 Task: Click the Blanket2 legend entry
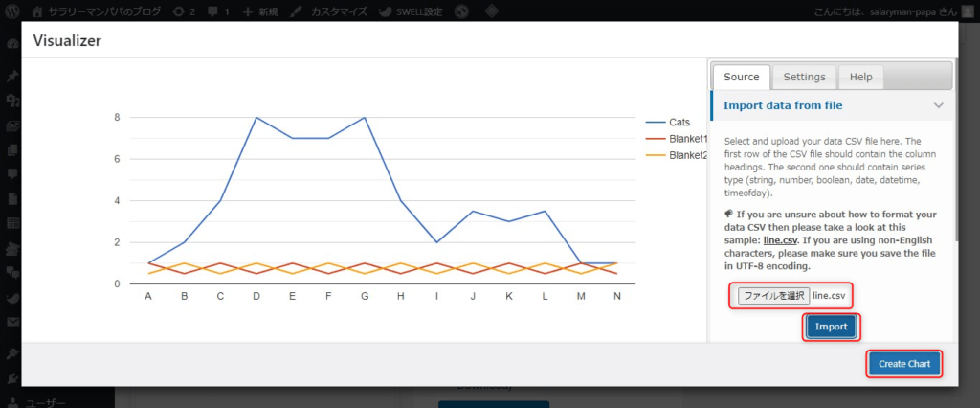pyautogui.click(x=685, y=155)
